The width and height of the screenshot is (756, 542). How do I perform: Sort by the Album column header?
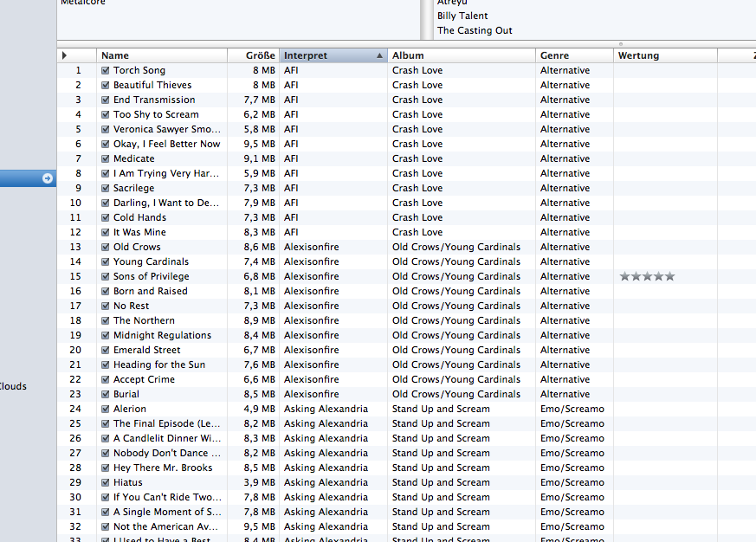(x=462, y=55)
